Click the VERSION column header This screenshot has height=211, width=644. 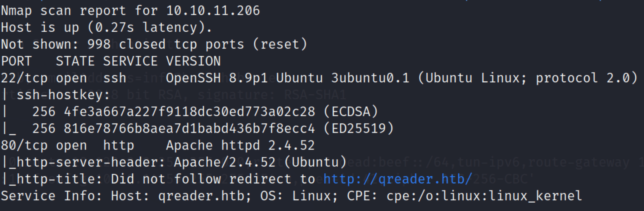(193, 61)
